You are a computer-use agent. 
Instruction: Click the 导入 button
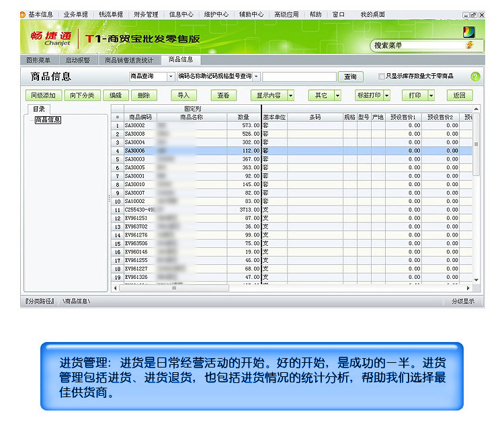pyautogui.click(x=183, y=95)
